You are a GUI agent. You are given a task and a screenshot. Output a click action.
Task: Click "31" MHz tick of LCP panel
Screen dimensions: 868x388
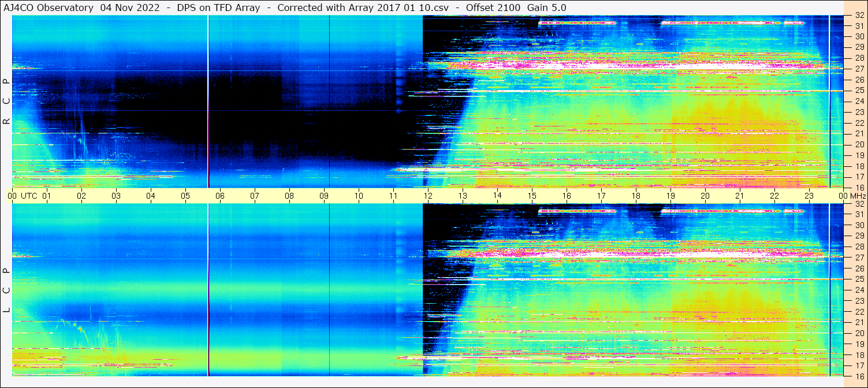tap(859, 214)
